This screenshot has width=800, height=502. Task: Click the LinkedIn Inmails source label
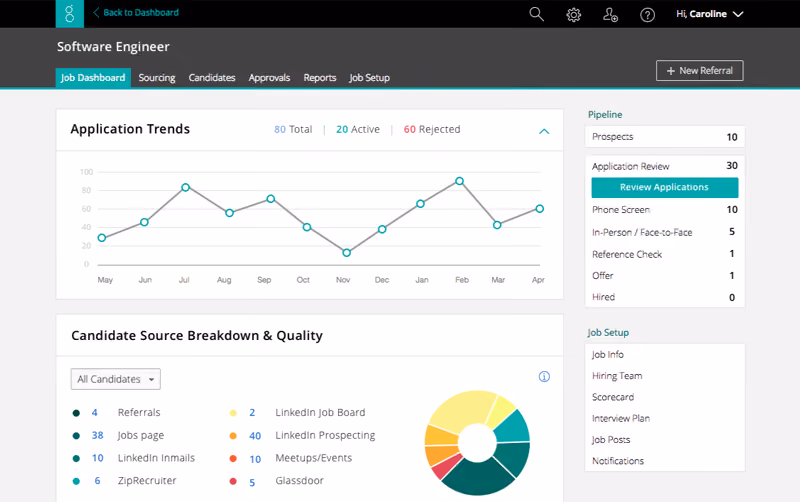coord(156,458)
